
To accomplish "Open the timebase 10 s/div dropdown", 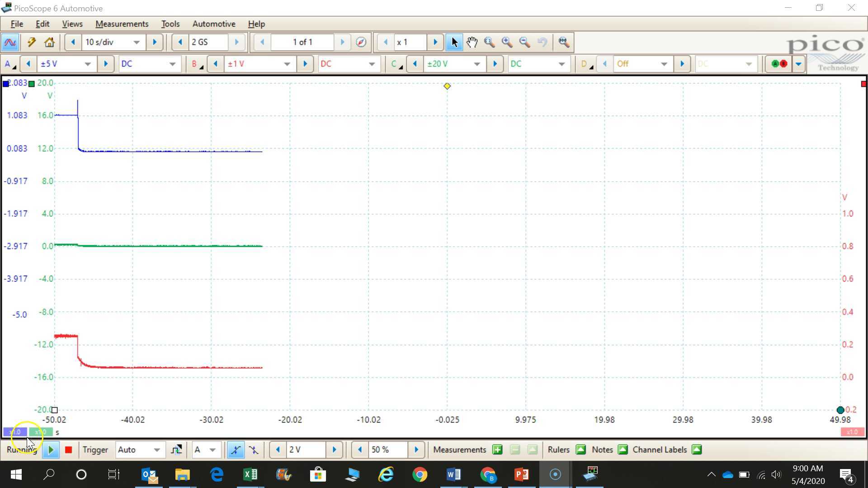I will (113, 42).
